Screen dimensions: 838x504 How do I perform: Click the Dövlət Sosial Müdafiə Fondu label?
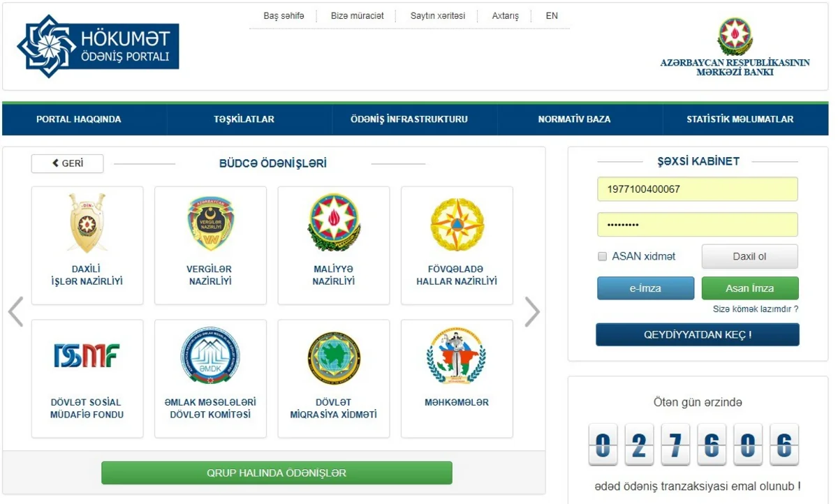87,408
